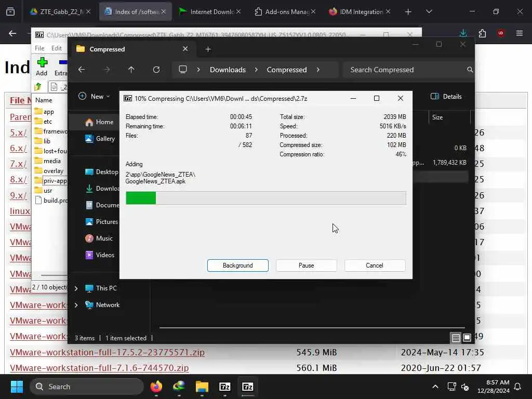Open Firefox downloads panel
The height and width of the screenshot is (399, 532).
click(x=463, y=33)
